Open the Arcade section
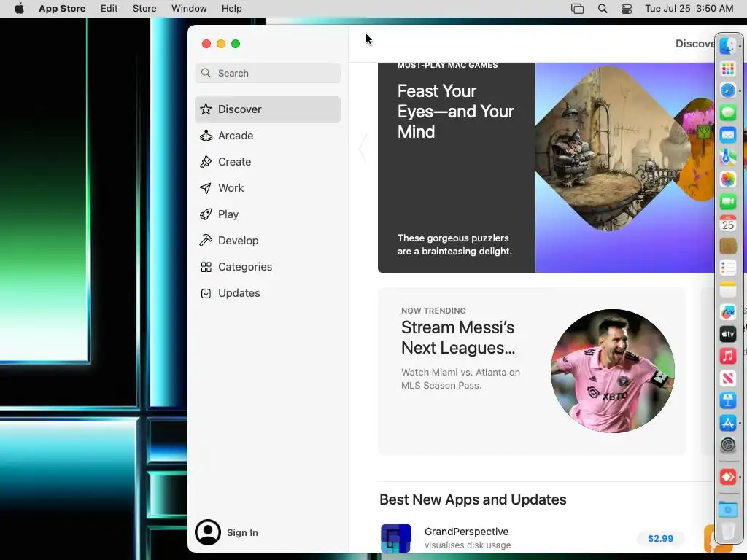Viewport: 747px width, 560px height. [x=268, y=135]
